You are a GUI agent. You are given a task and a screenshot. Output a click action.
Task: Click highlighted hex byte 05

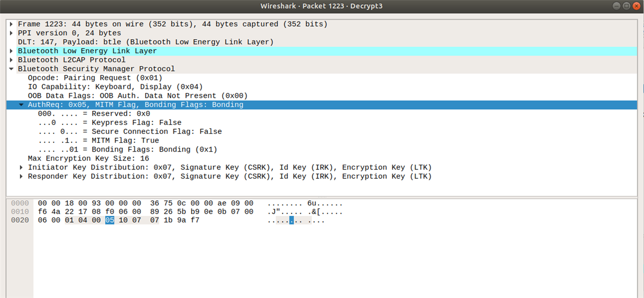point(109,221)
